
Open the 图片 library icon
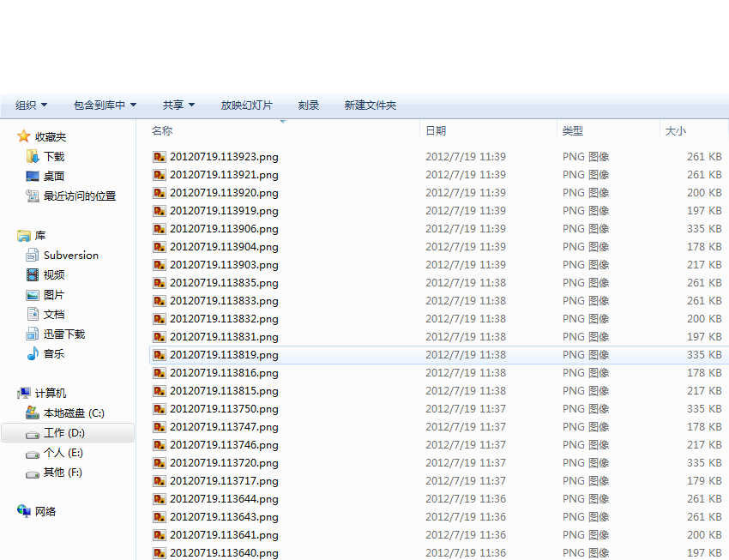[x=33, y=295]
